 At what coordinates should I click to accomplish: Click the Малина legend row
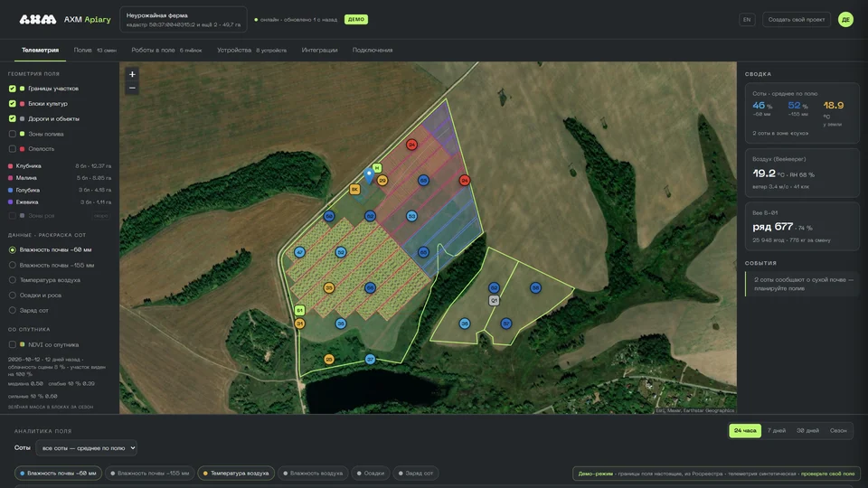pos(60,178)
